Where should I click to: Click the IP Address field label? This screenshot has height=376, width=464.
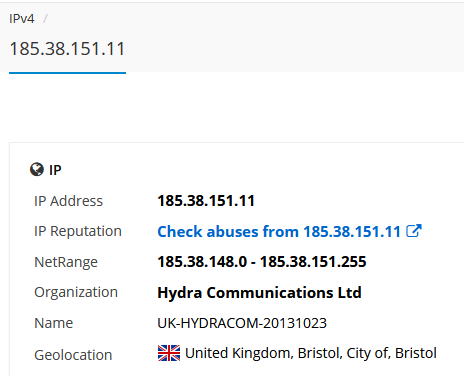click(68, 201)
